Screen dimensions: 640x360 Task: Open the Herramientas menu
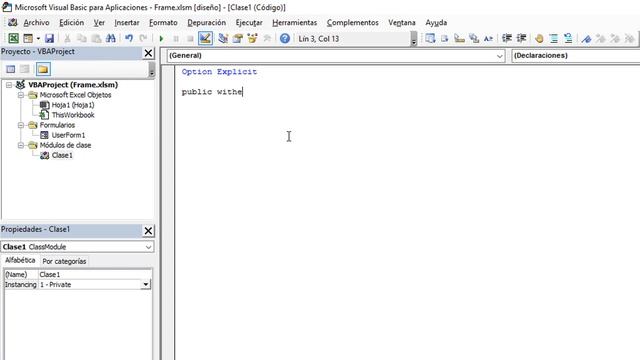[x=295, y=22]
